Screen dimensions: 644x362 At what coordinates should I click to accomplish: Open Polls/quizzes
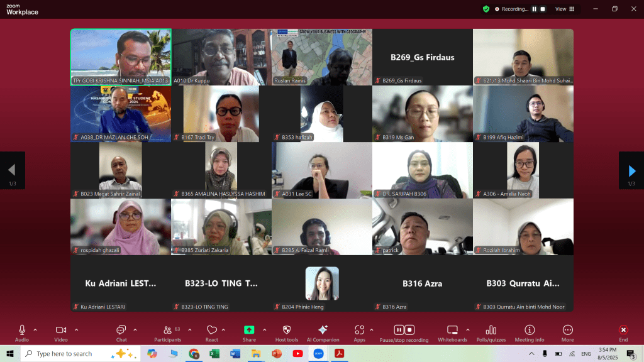pyautogui.click(x=491, y=330)
